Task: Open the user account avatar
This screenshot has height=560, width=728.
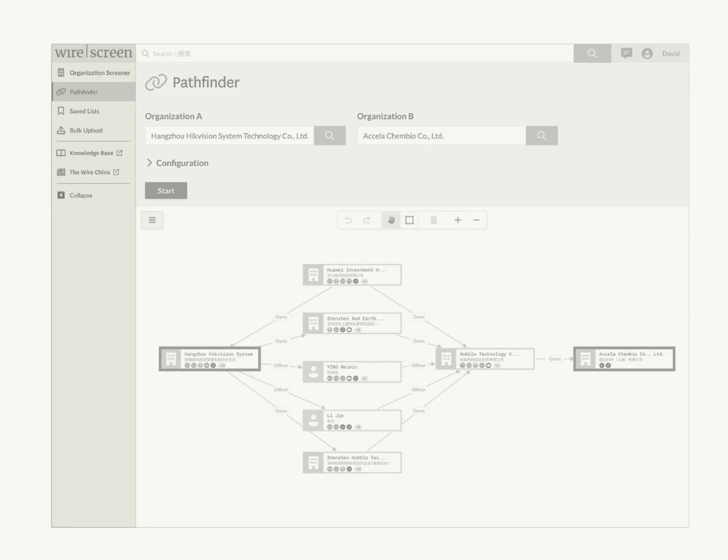Action: point(647,54)
